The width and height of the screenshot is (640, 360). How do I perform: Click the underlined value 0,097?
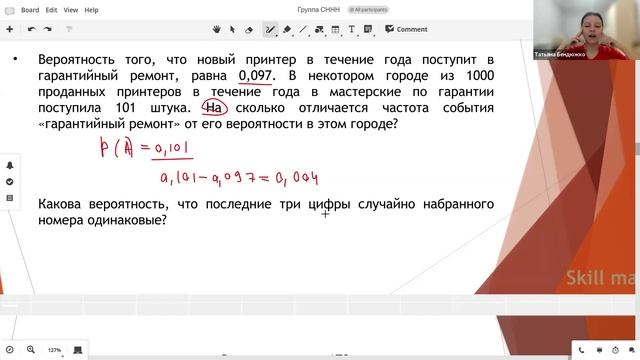tap(255, 76)
